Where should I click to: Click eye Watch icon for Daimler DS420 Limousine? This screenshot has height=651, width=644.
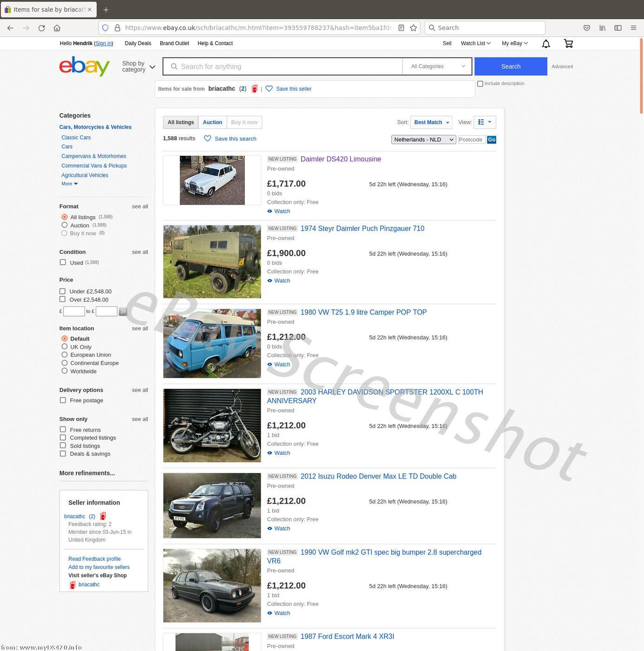click(x=270, y=211)
